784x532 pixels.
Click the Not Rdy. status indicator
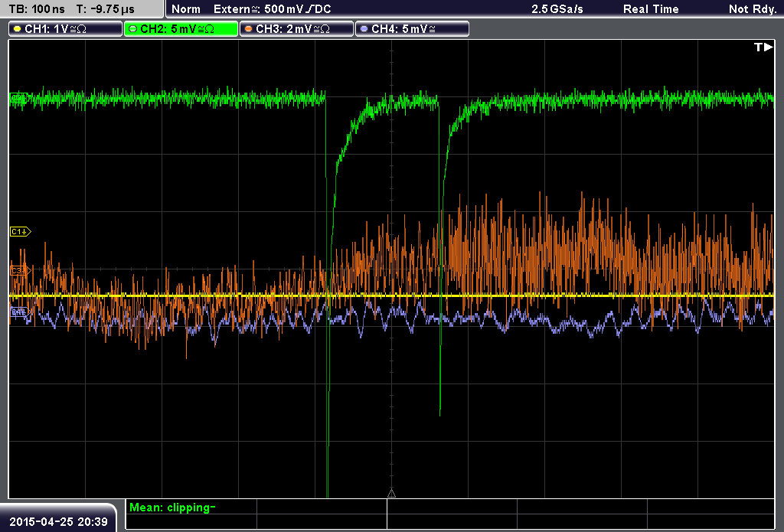753,9
